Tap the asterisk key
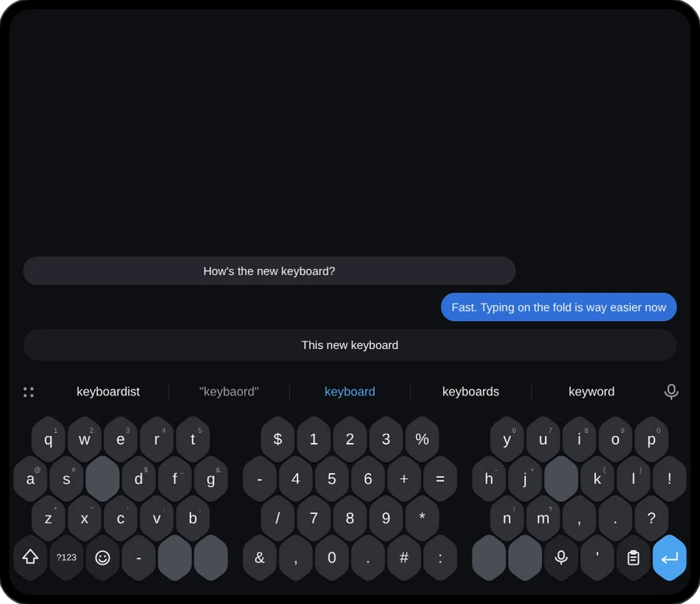This screenshot has width=700, height=604. [x=422, y=518]
